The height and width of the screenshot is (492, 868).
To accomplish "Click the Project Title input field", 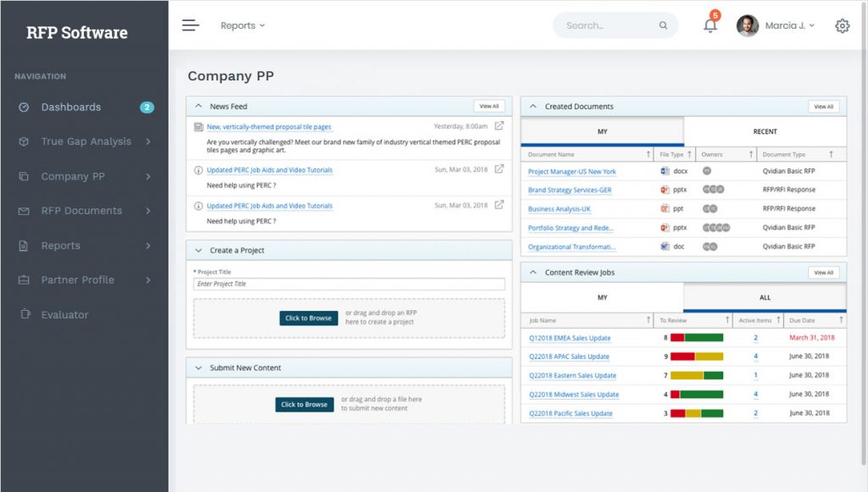I will pos(348,284).
